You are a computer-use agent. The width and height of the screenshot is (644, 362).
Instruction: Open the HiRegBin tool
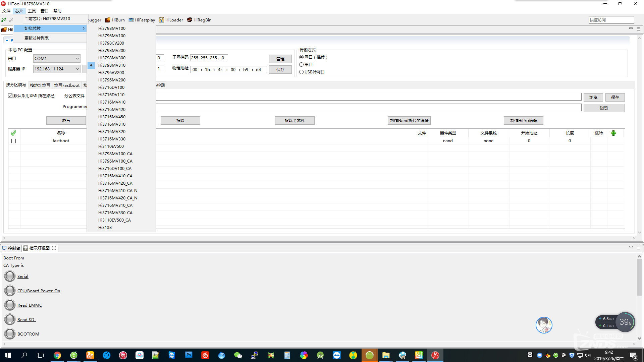pyautogui.click(x=199, y=20)
